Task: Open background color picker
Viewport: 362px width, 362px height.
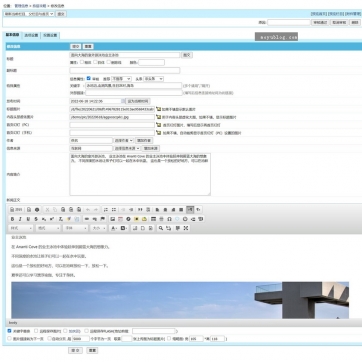Action: click(124, 228)
